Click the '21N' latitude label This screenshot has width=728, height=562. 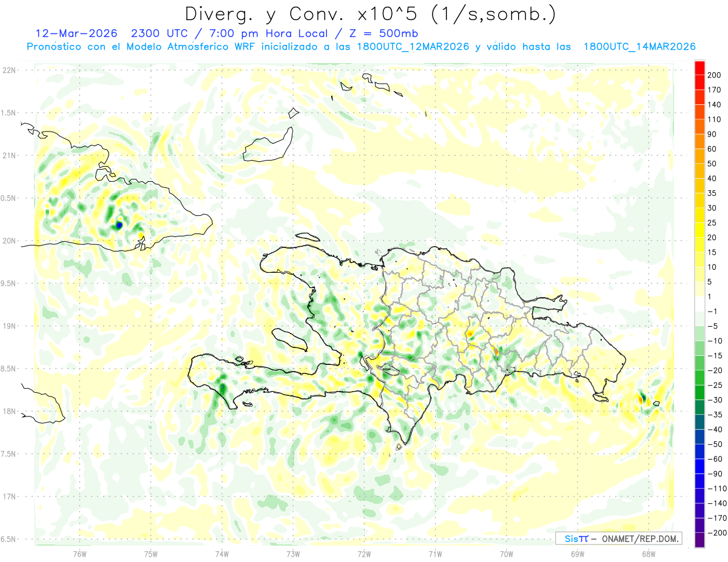[8, 155]
